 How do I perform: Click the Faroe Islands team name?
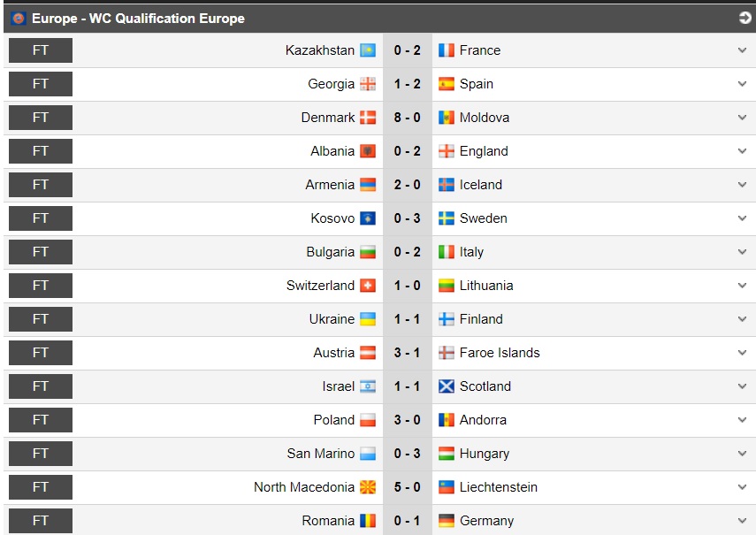pos(500,353)
